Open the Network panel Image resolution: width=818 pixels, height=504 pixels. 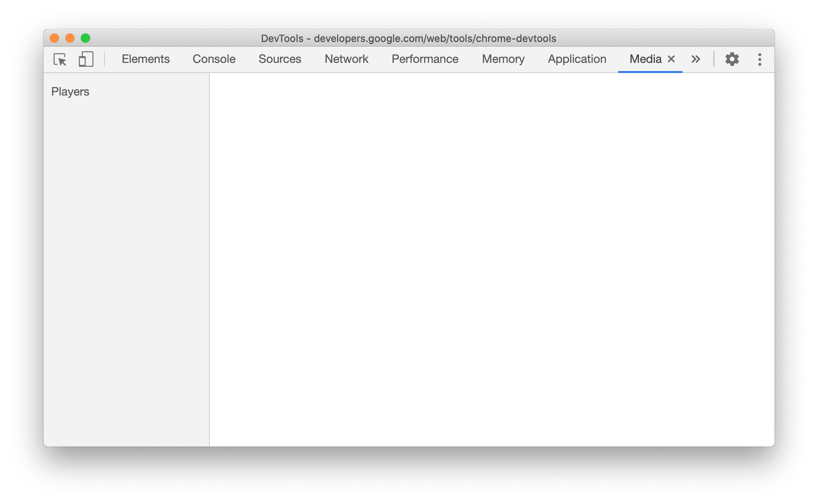tap(345, 58)
